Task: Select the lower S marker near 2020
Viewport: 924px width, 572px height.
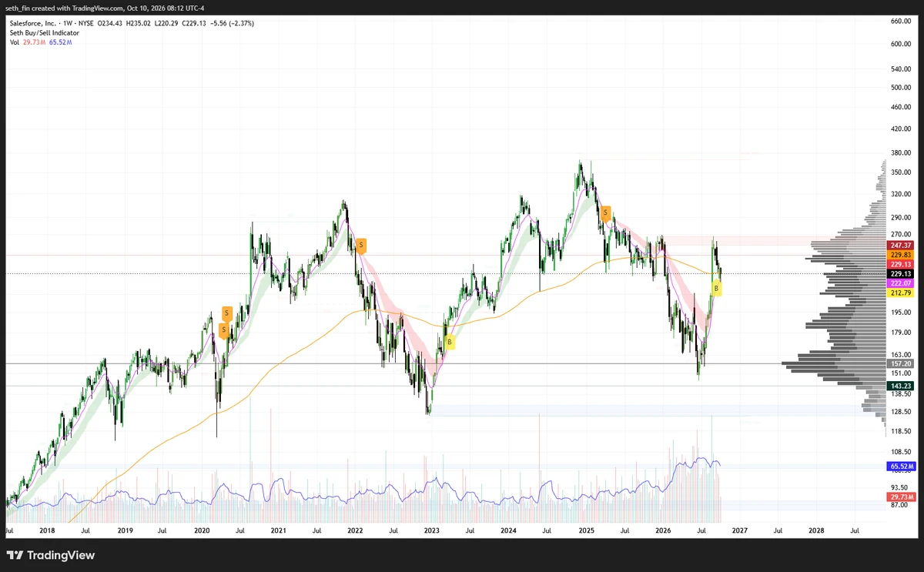Action: pos(223,330)
